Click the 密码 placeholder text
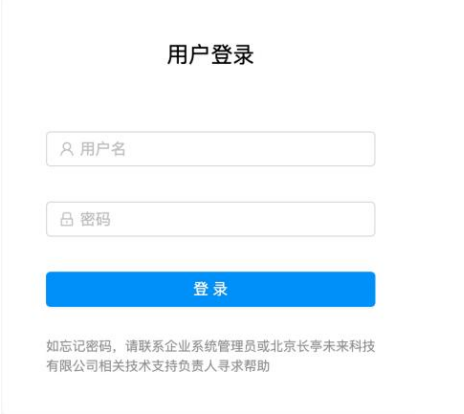464x414 pixels. (x=95, y=219)
